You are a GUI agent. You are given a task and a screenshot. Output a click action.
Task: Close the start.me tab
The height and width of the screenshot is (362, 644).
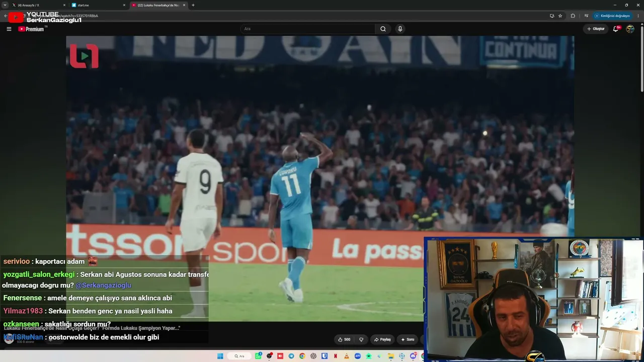coord(124,5)
